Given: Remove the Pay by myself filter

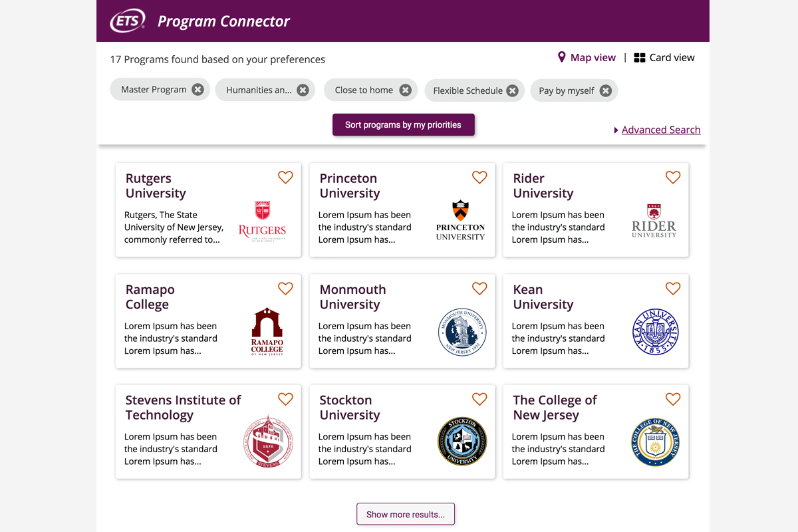Looking at the screenshot, I should (x=605, y=91).
